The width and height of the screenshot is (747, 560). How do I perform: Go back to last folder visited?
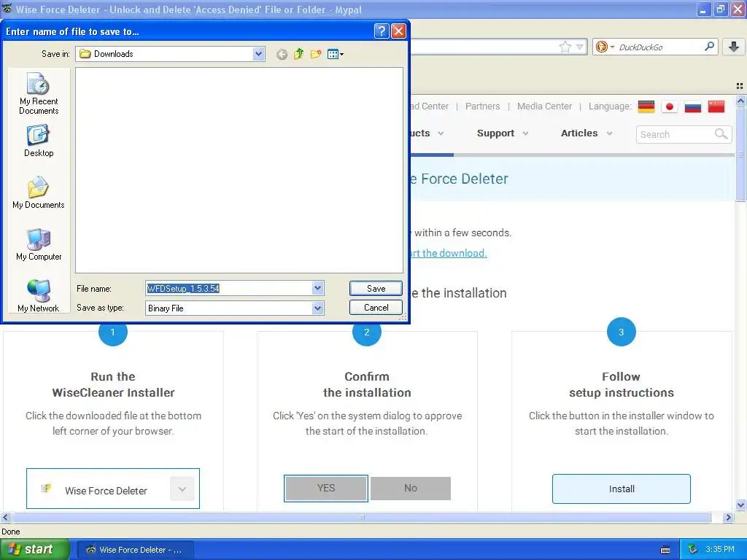coord(282,54)
